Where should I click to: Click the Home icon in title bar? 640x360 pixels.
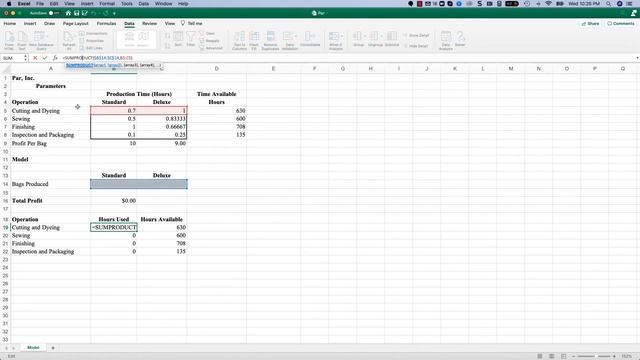[68, 13]
